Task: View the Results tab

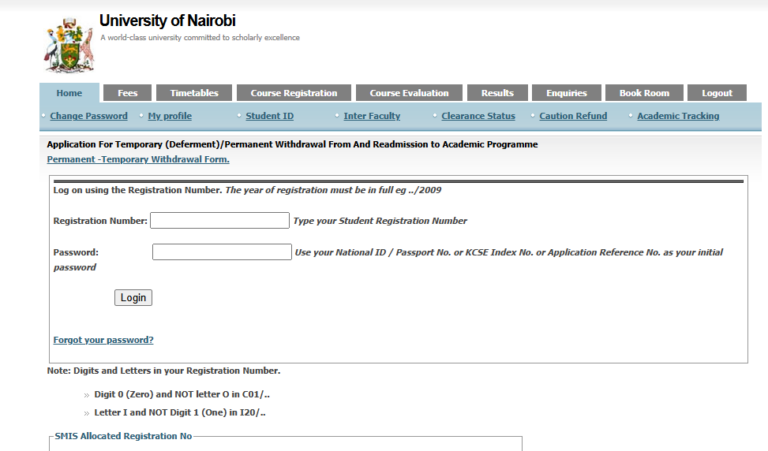Action: [x=497, y=93]
